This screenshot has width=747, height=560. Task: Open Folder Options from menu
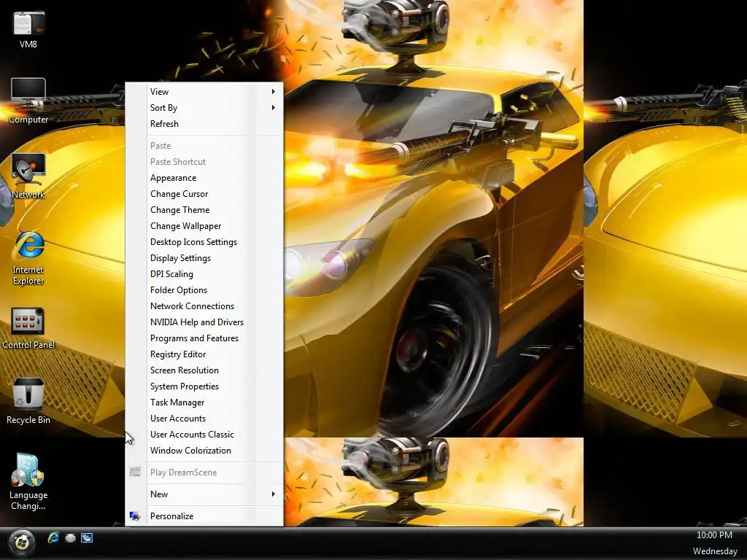coord(204,290)
